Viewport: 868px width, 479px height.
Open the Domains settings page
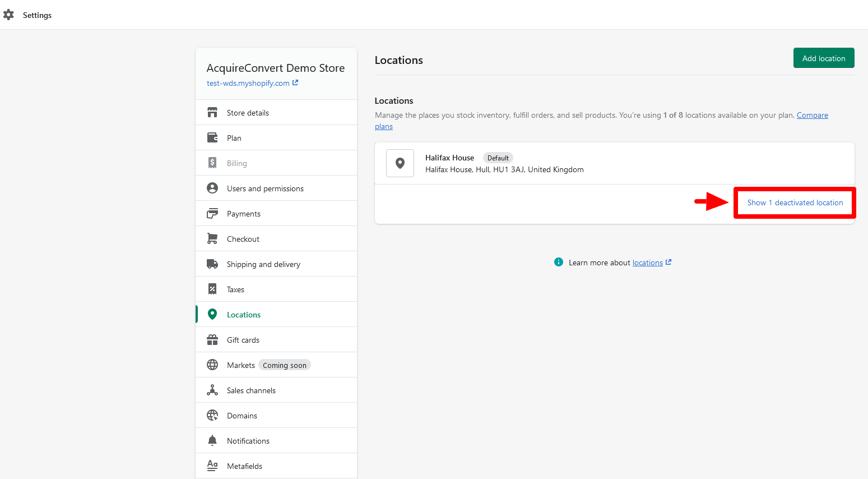[242, 416]
